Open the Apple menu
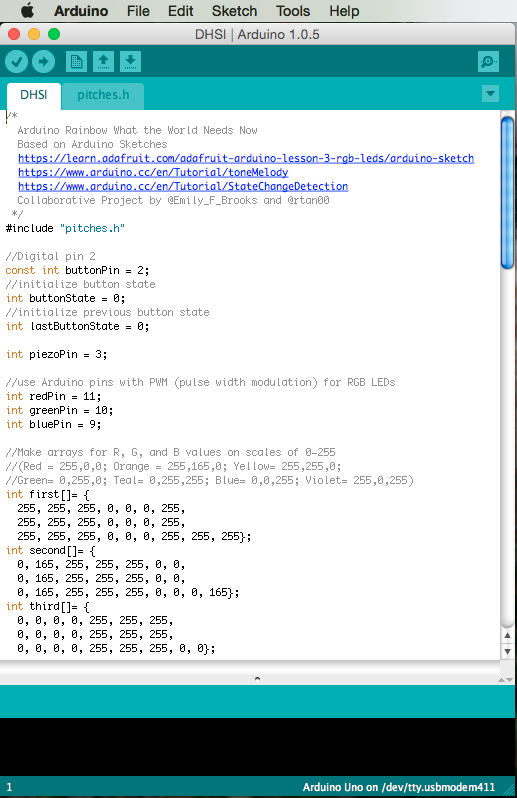The height and width of the screenshot is (798, 517). coord(27,11)
